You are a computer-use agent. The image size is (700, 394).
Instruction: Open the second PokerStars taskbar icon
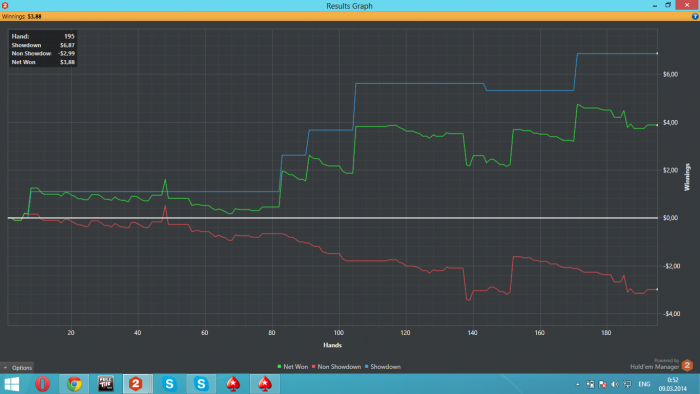click(265, 384)
